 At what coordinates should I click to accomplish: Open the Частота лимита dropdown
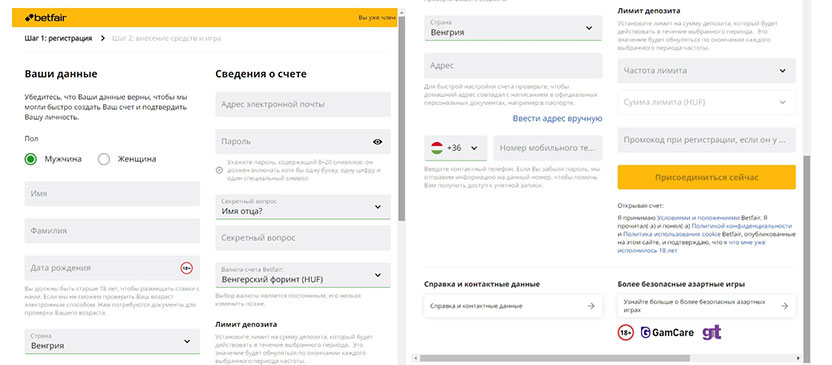point(706,71)
